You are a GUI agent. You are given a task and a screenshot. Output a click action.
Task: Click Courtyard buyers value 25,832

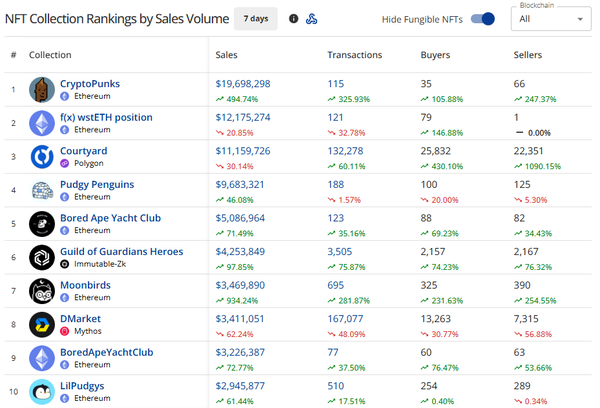[435, 151]
